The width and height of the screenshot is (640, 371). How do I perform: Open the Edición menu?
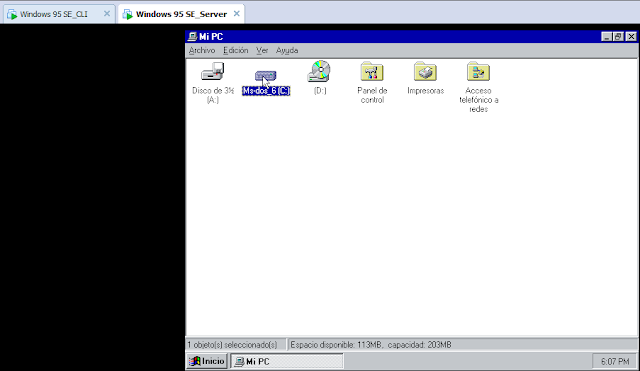236,51
